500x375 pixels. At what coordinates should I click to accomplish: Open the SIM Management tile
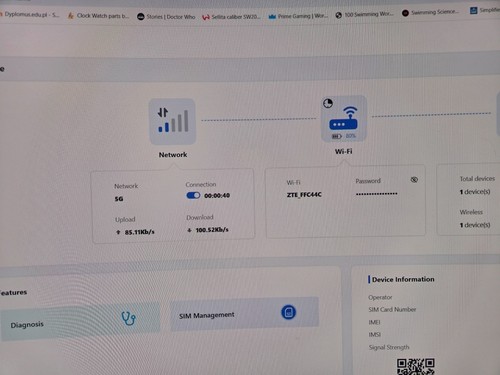click(245, 314)
